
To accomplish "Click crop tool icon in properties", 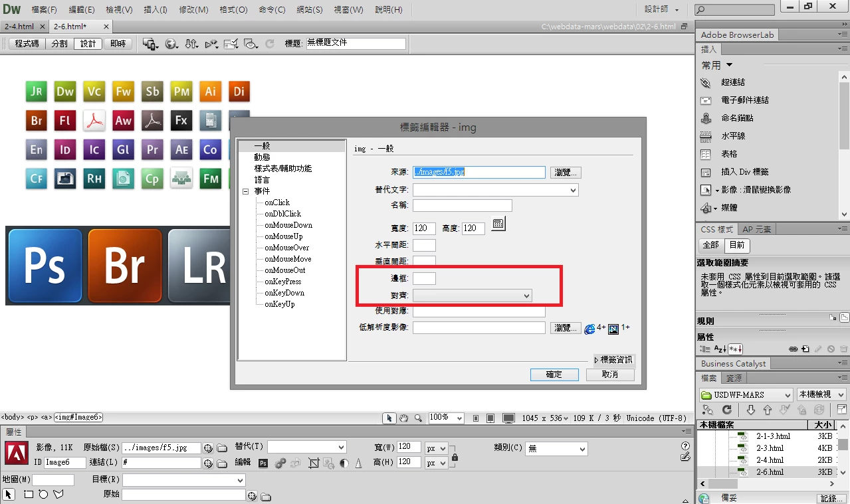I will click(x=314, y=463).
